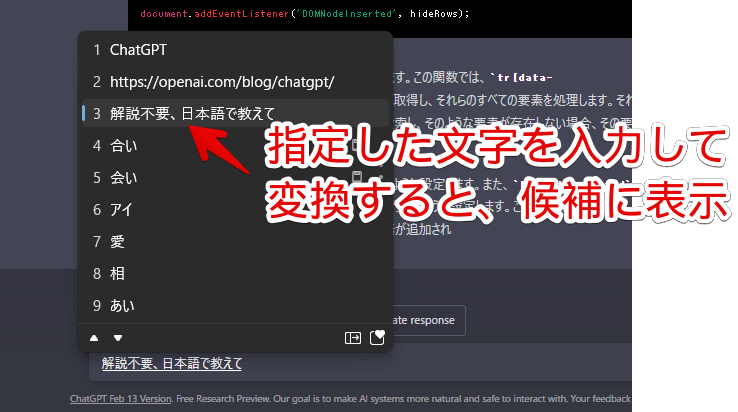Viewport: 738px width, 412px height.
Task: Open emoji panel icon in IME
Action: click(x=377, y=338)
